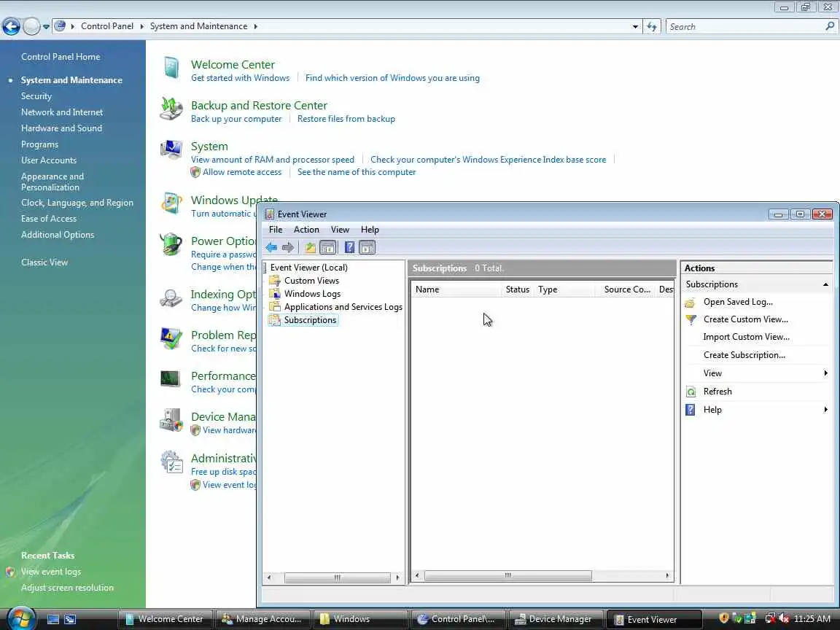Open the address bar history dropdown
The image size is (840, 630).
635,26
